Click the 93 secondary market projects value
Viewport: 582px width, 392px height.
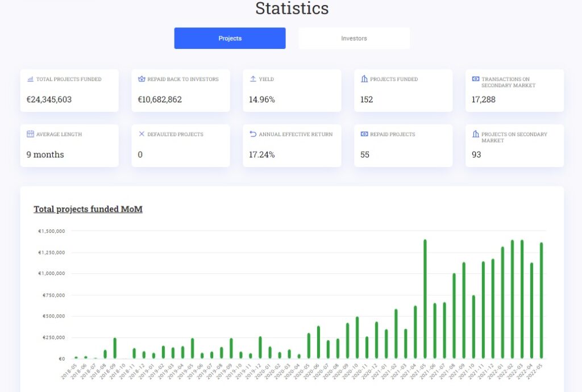[476, 155]
